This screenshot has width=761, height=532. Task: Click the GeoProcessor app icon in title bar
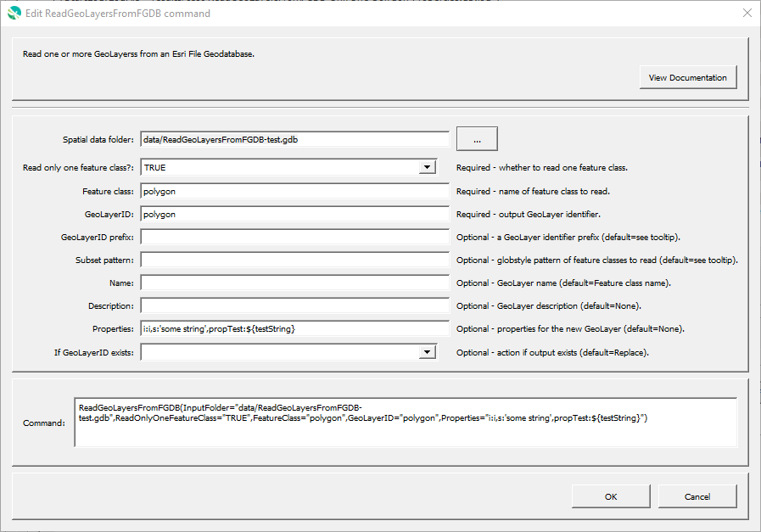(14, 13)
